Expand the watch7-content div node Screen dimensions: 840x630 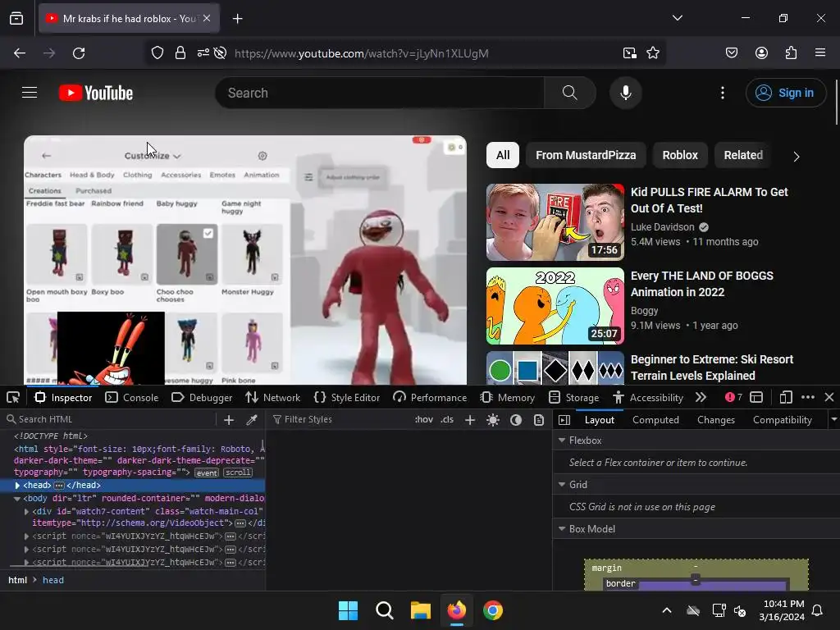click(27, 512)
